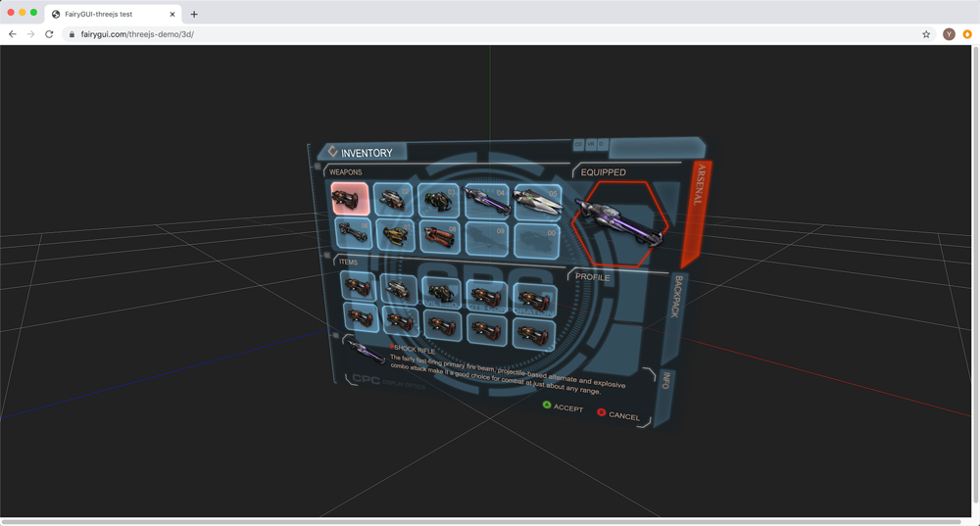Select the yellow weapon in slot 07
This screenshot has height=526, width=980.
click(x=395, y=235)
